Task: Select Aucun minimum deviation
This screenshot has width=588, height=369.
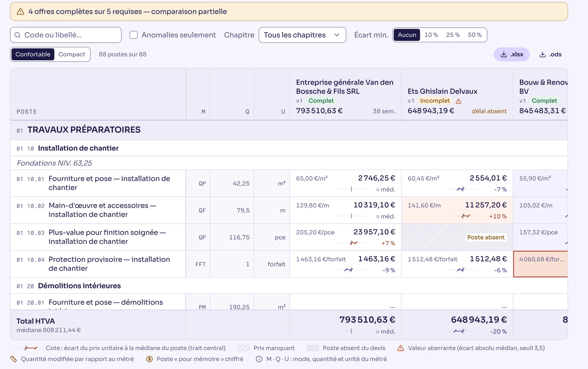Action: (x=407, y=35)
